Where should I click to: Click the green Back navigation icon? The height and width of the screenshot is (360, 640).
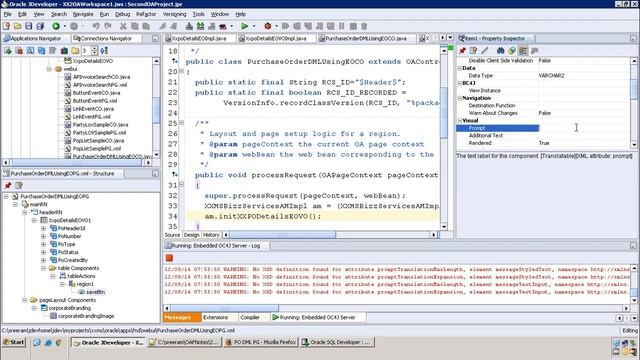click(x=56, y=26)
